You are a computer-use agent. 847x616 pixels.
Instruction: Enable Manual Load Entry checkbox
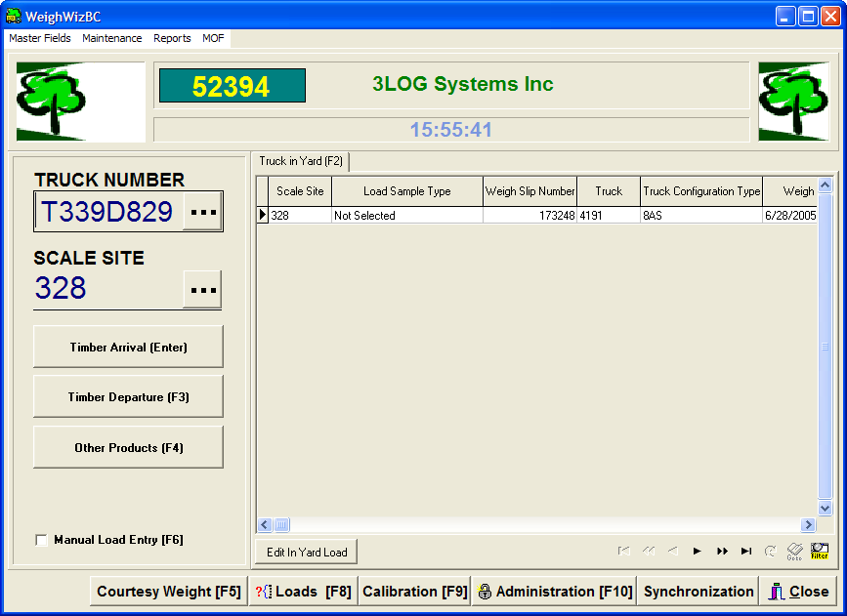click(41, 540)
